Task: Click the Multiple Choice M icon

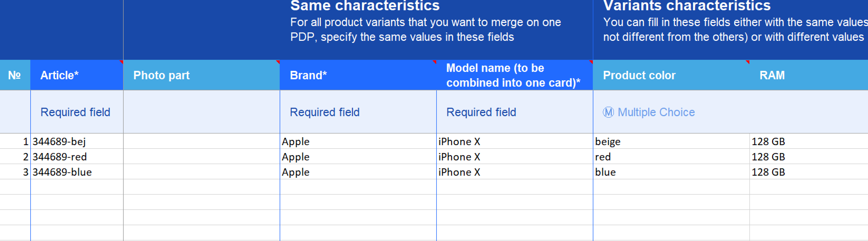Action: pyautogui.click(x=608, y=112)
